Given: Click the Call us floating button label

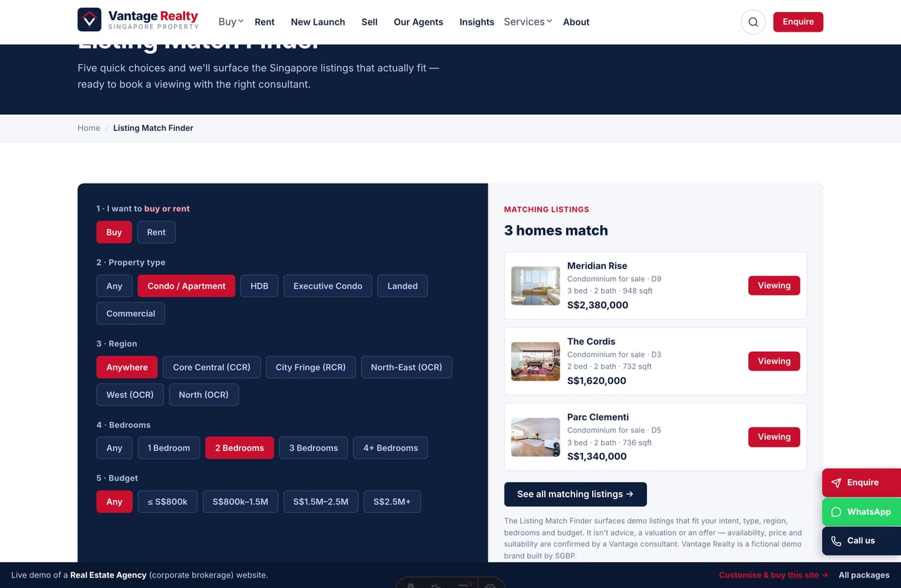Looking at the screenshot, I should click(861, 541).
